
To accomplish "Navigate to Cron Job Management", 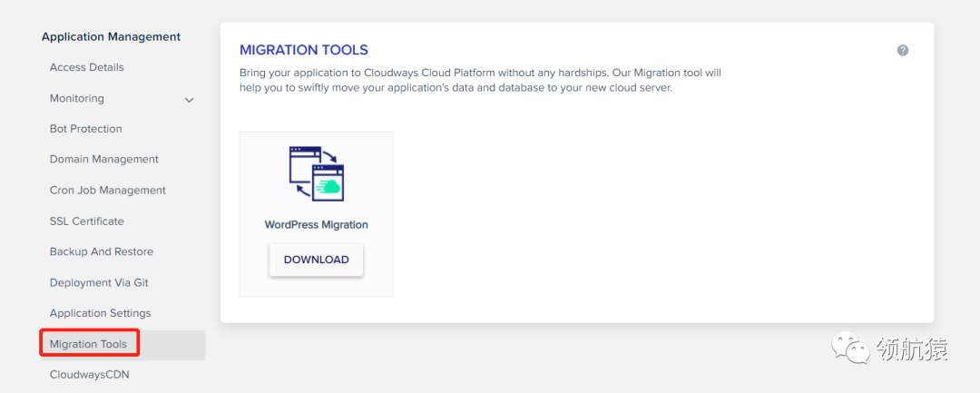I will pyautogui.click(x=107, y=191).
